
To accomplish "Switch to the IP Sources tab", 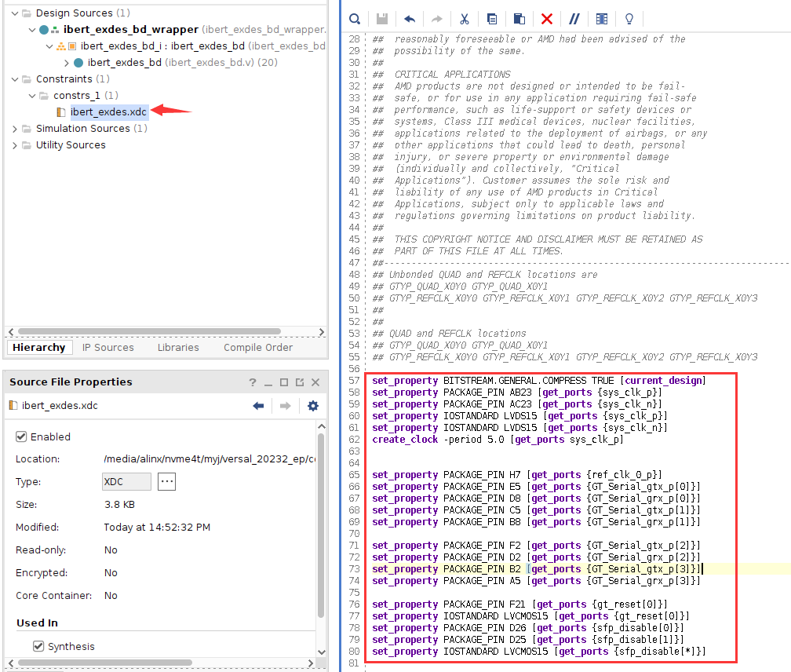I will pyautogui.click(x=108, y=347).
